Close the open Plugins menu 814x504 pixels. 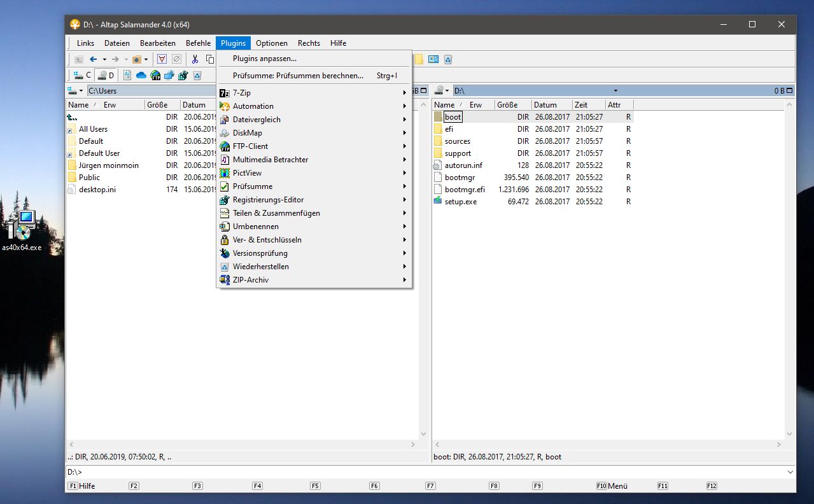coord(234,43)
